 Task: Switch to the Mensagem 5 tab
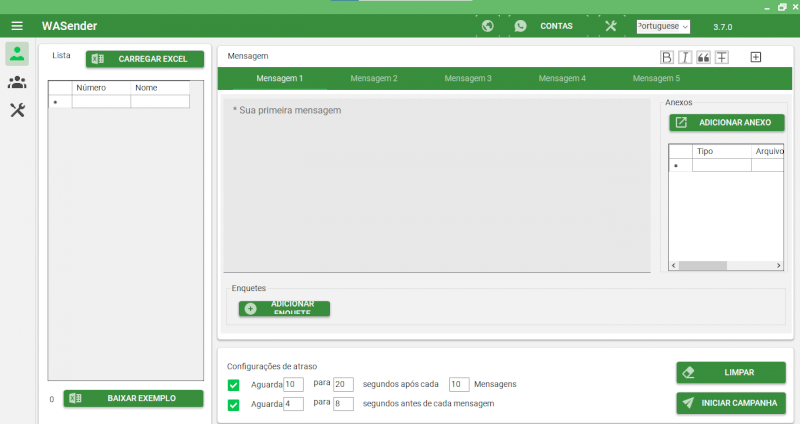pyautogui.click(x=656, y=78)
